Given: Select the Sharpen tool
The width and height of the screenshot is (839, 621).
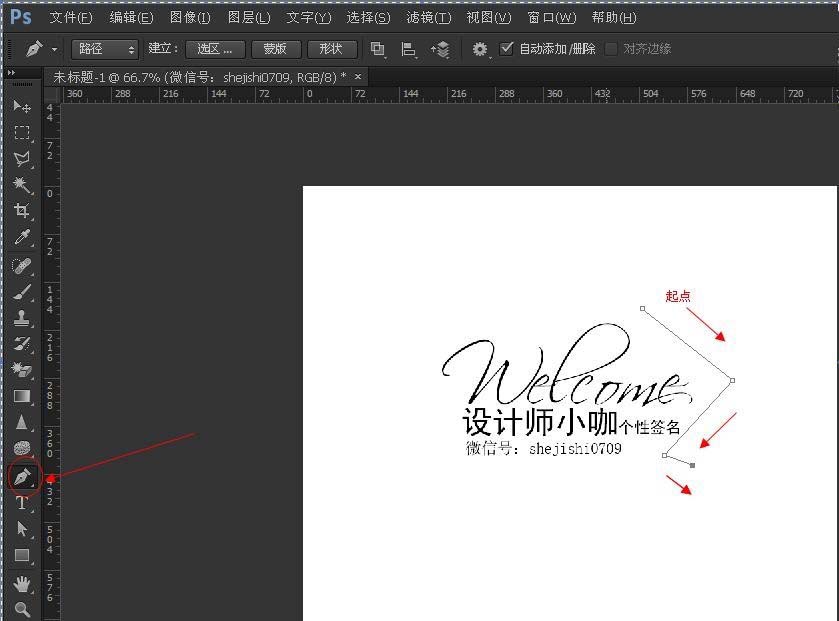Looking at the screenshot, I should pos(21,422).
